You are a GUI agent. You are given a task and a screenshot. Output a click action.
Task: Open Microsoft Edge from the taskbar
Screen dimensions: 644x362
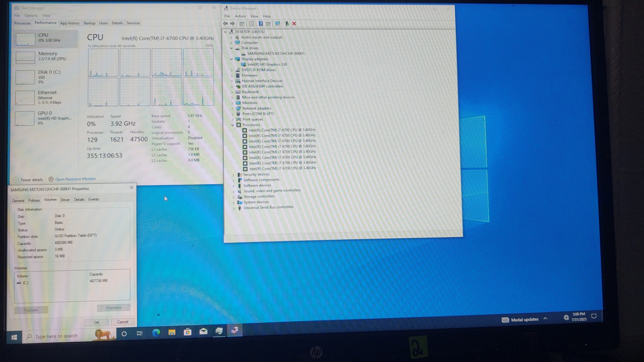click(156, 333)
